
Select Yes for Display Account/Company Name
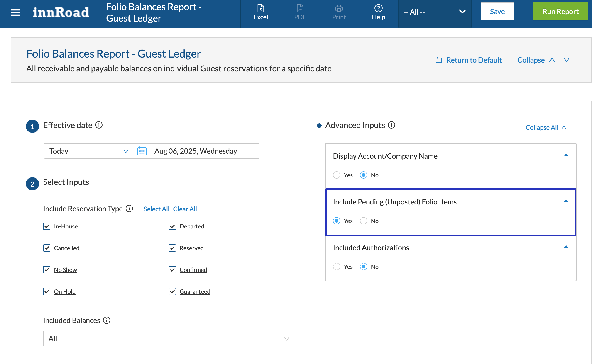pyautogui.click(x=336, y=175)
